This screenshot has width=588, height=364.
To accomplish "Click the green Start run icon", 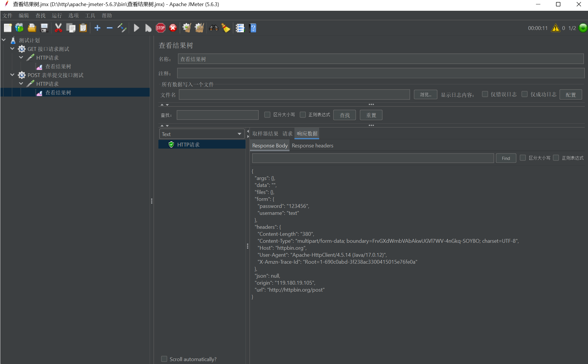I will (136, 28).
